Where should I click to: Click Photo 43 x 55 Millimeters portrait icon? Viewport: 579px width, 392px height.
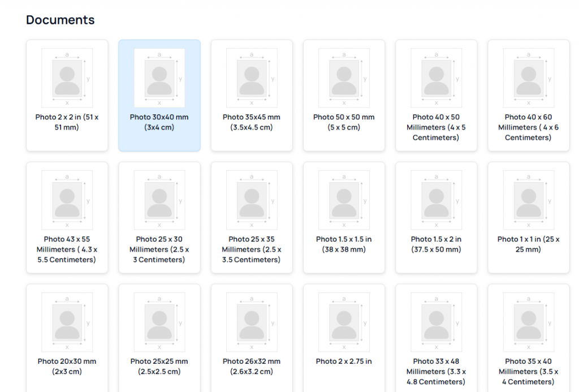[67, 200]
